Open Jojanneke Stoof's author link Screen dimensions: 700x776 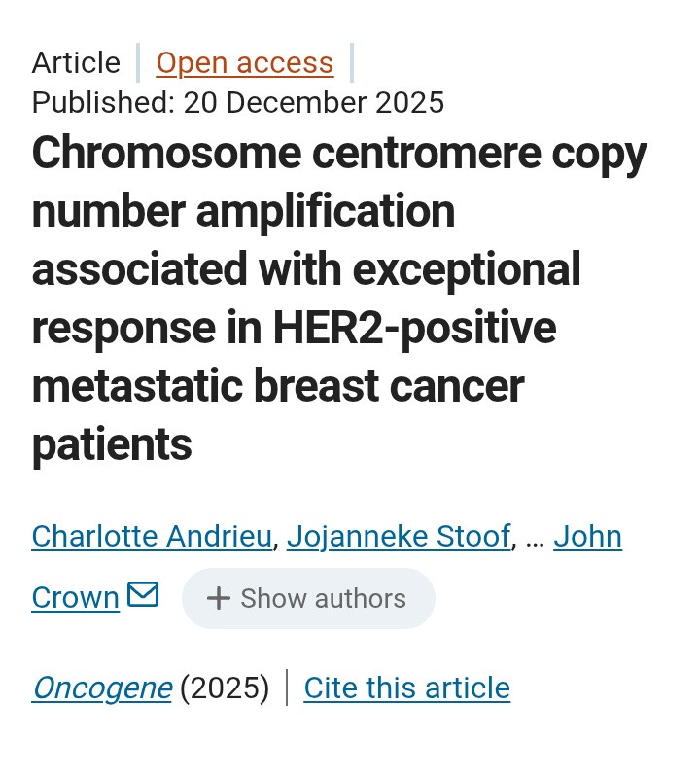point(399,536)
